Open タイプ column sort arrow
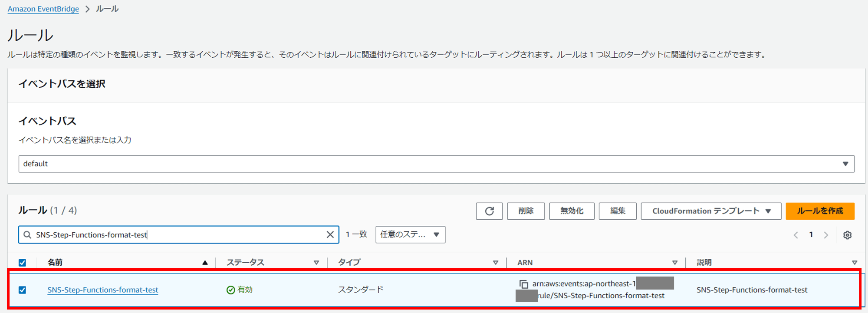The width and height of the screenshot is (868, 313). (x=496, y=263)
